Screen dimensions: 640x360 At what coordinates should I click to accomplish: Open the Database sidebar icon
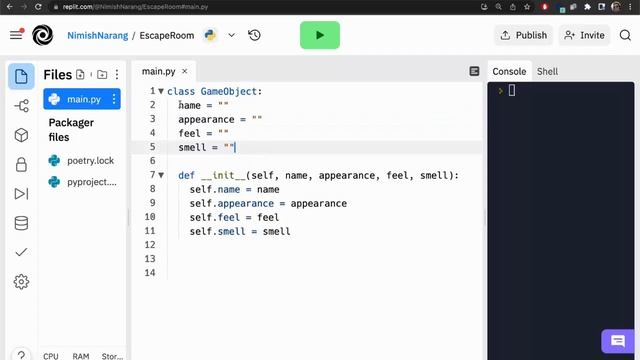[x=21, y=223]
